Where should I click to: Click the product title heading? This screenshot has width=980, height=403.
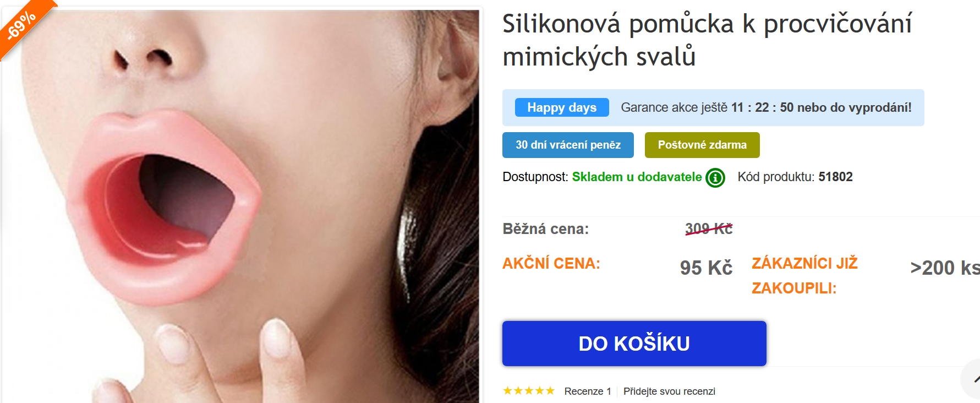pos(707,40)
